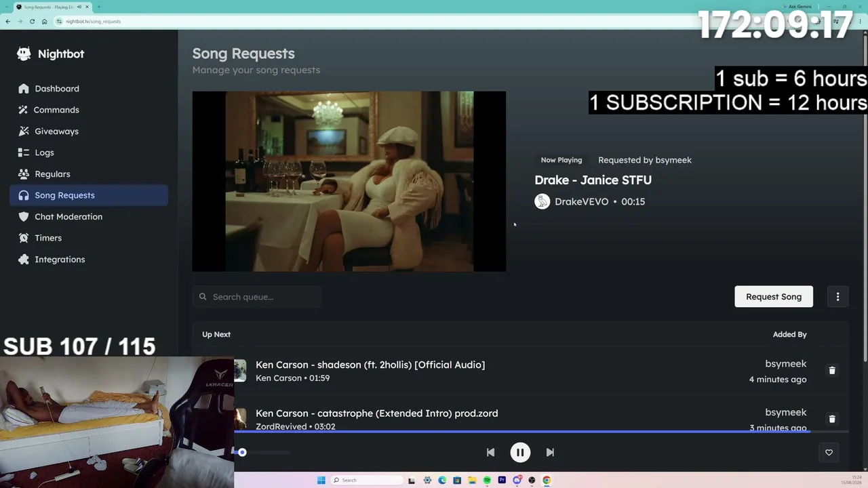Click the catastrophe song title in queue

(376, 413)
